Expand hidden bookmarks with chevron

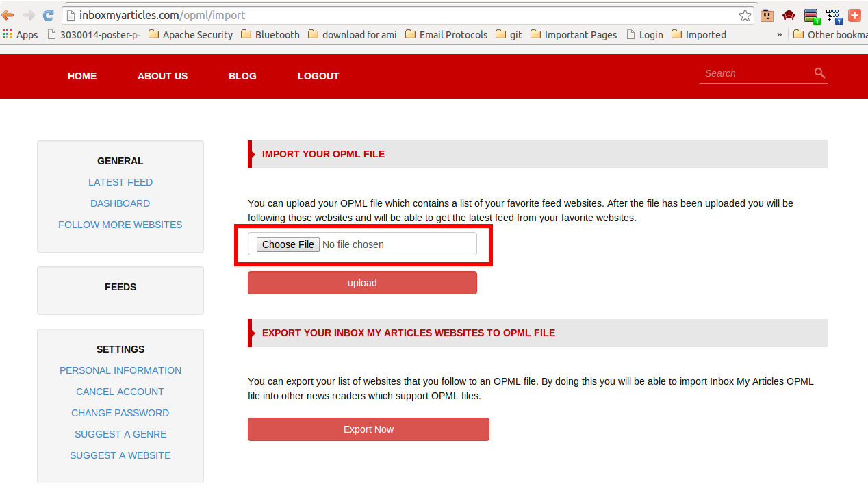tap(779, 34)
